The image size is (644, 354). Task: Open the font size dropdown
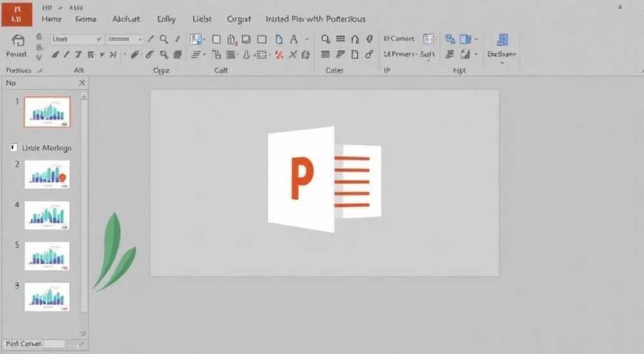(140, 39)
